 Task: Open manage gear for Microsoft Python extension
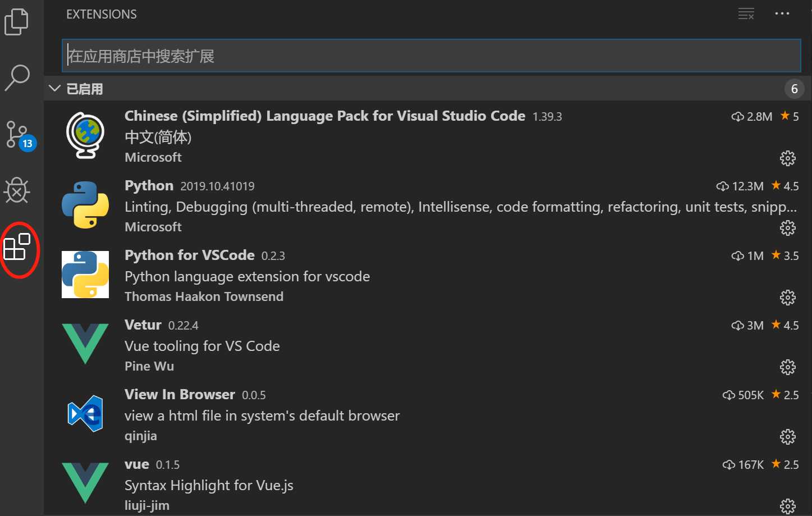(x=788, y=228)
